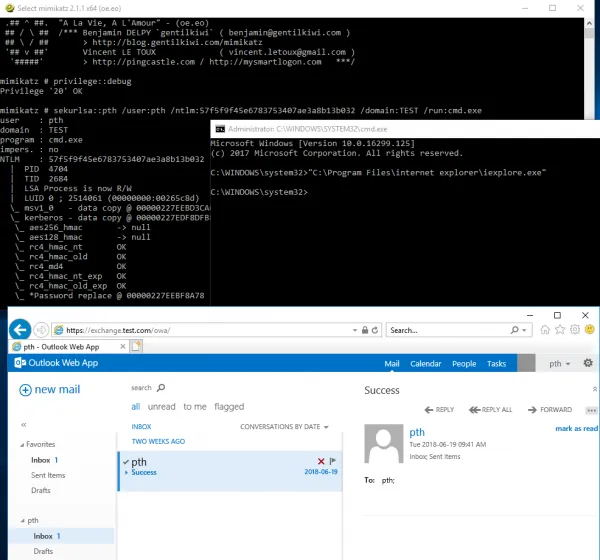Image resolution: width=600 pixels, height=560 pixels.
Task: Select the 'to me' mail filter
Action: [195, 407]
